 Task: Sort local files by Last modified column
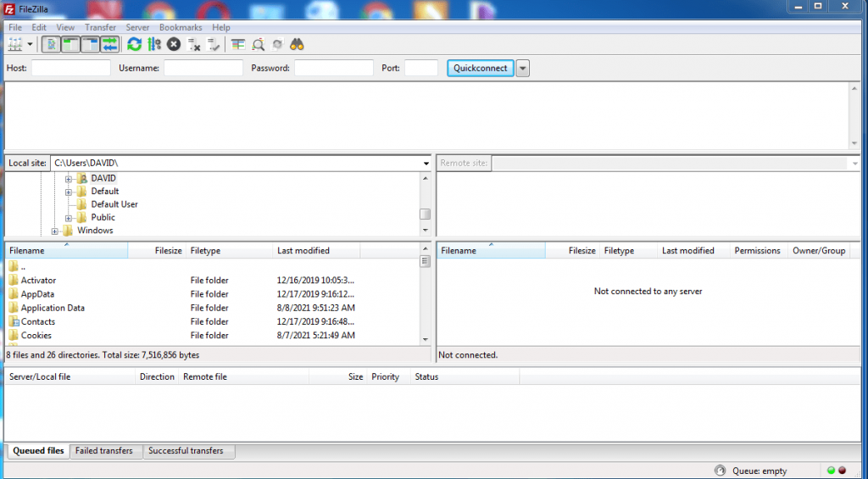pos(303,251)
